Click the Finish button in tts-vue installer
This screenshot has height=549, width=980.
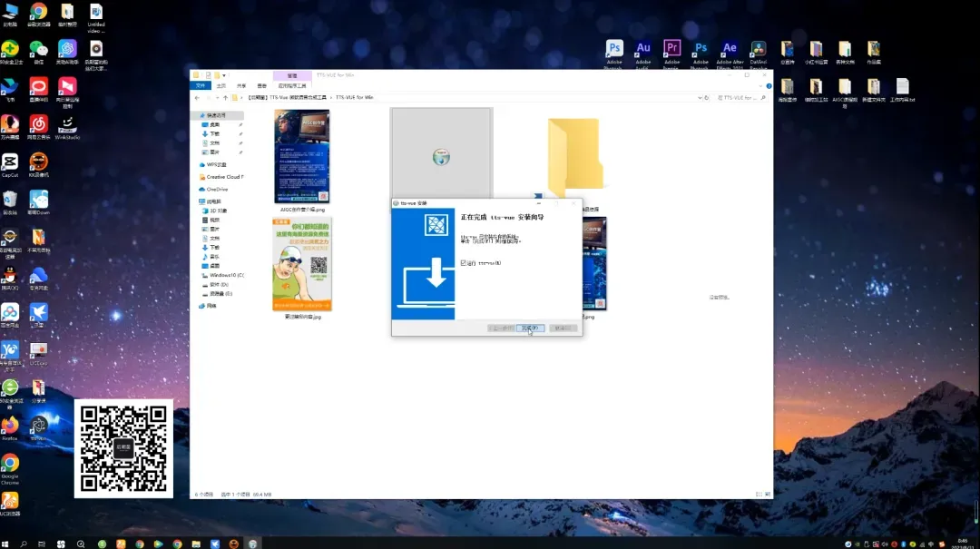click(x=531, y=328)
